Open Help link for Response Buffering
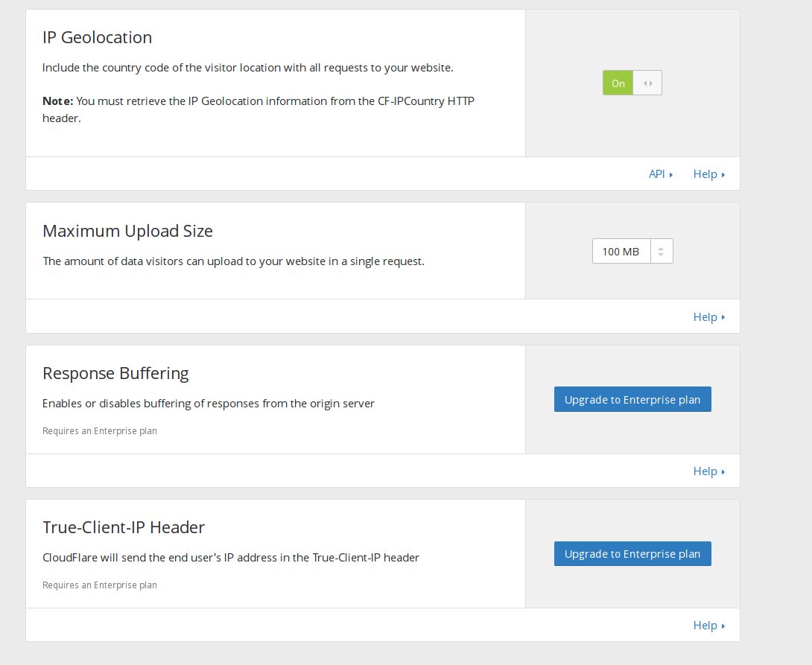812x665 pixels. pyautogui.click(x=709, y=471)
